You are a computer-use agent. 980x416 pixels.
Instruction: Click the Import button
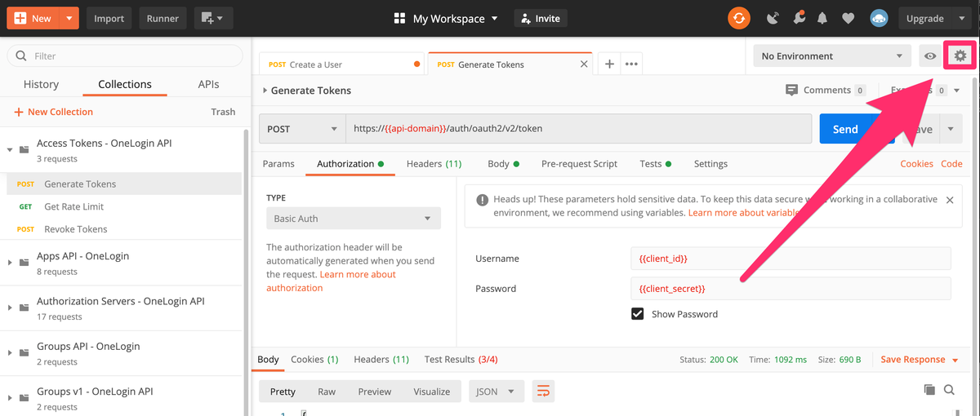tap(109, 18)
